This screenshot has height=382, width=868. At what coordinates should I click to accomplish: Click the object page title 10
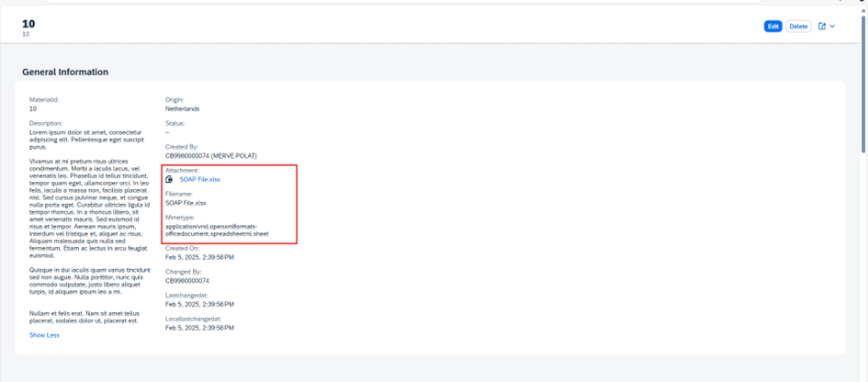click(28, 23)
